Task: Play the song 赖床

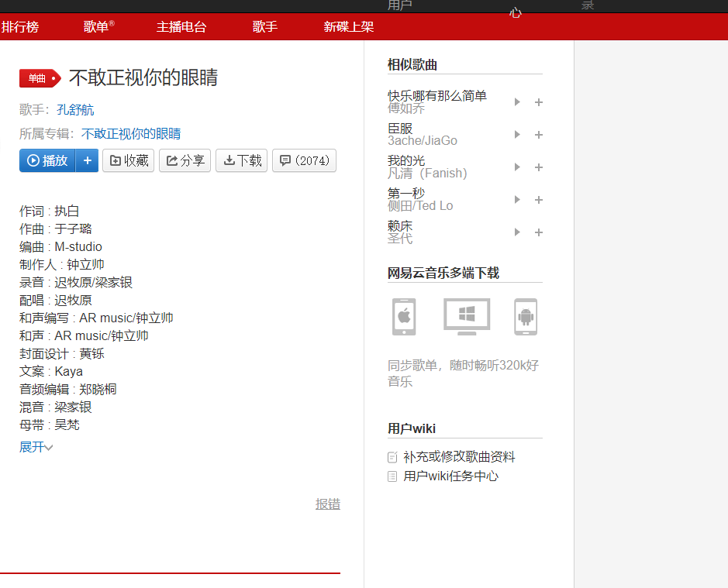Action: 517,232
